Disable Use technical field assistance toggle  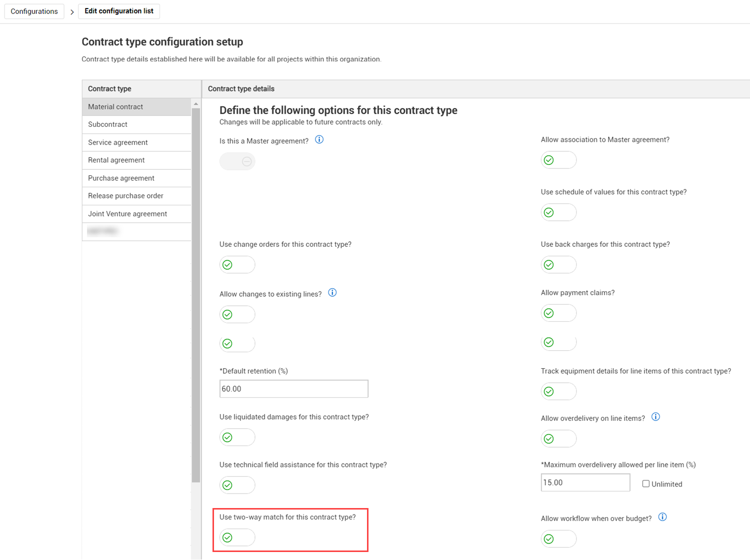(x=237, y=485)
